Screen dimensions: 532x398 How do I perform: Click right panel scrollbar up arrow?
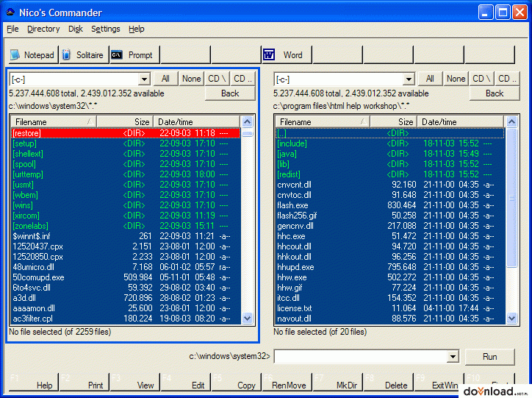[x=511, y=121]
